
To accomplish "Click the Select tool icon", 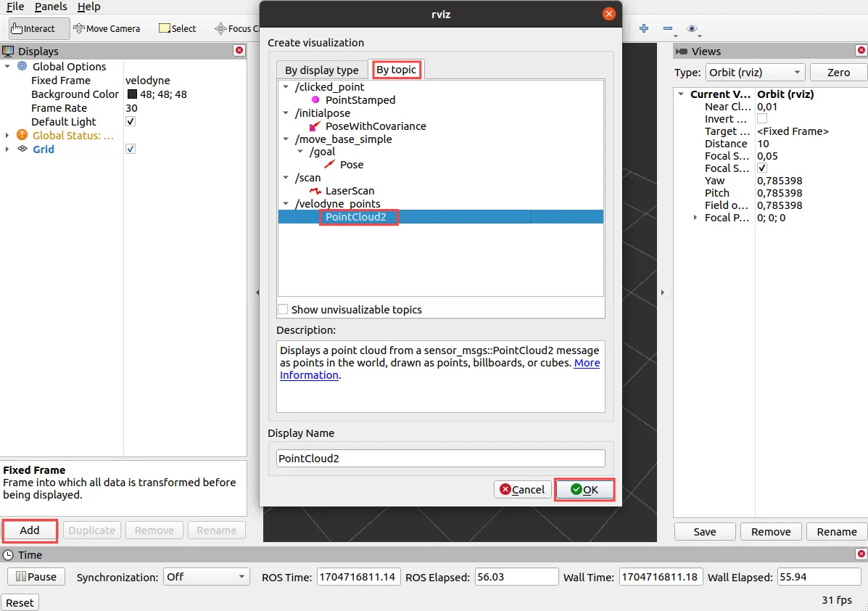I will pyautogui.click(x=165, y=28).
